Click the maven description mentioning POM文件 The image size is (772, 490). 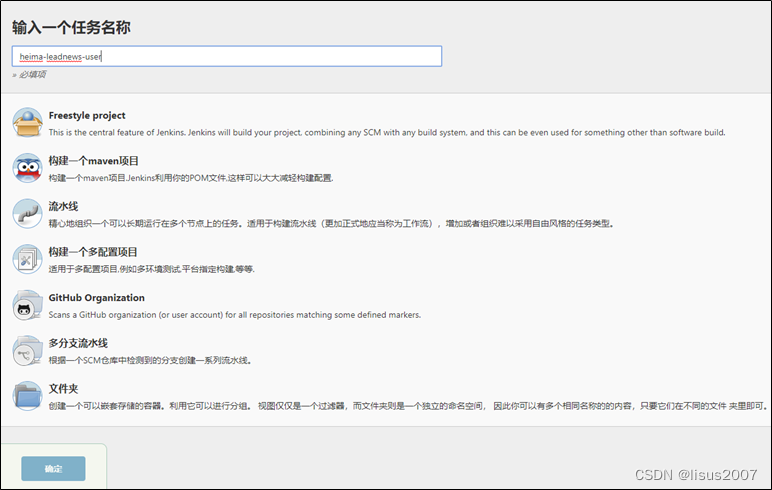pos(191,178)
